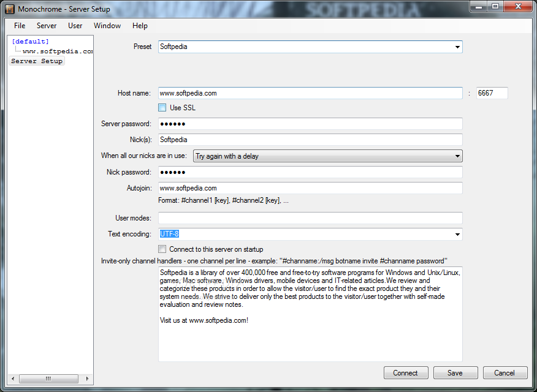Open the File menu

coord(20,26)
